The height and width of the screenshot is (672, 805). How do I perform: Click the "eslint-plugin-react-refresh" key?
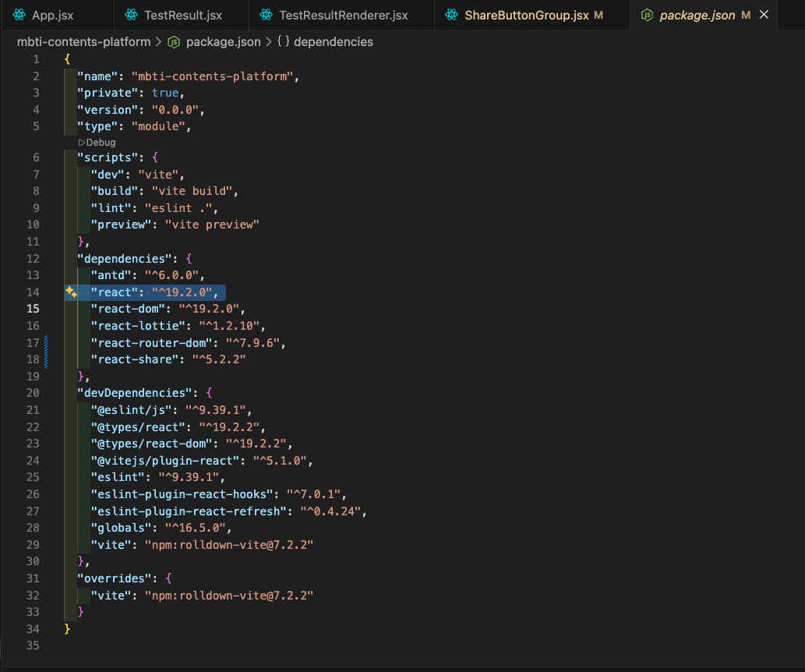coord(189,511)
